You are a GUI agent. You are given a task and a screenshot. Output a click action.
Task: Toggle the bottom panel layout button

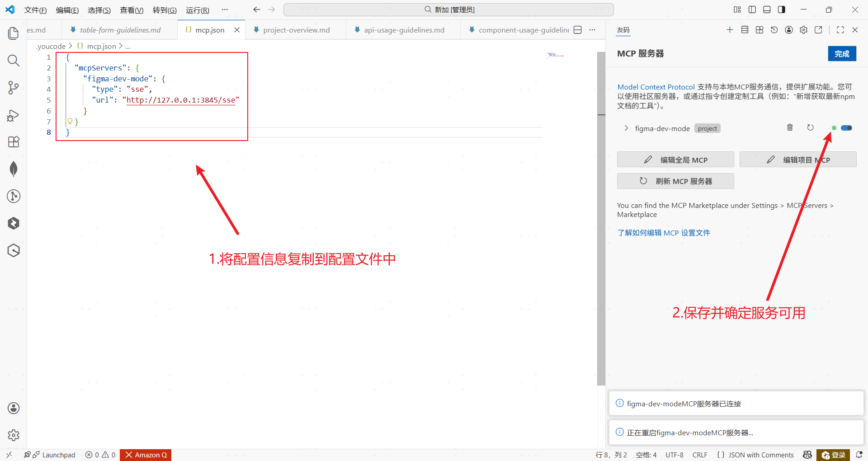click(767, 9)
